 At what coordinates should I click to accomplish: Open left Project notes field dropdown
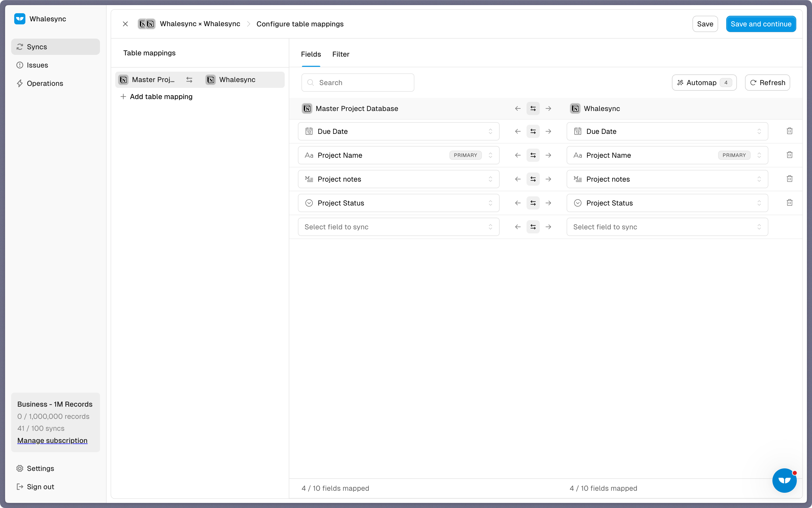pos(399,179)
